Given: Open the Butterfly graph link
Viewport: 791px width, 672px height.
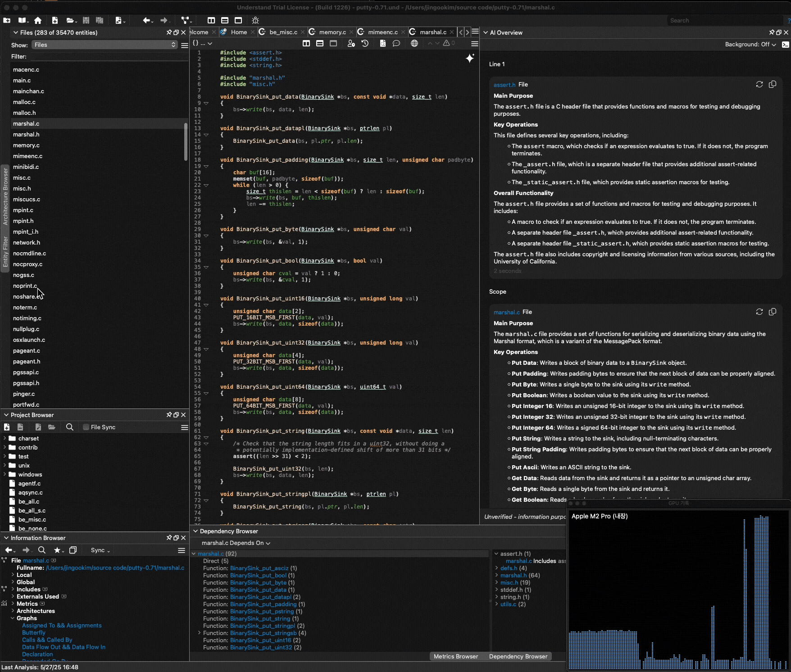Looking at the screenshot, I should click(x=34, y=632).
